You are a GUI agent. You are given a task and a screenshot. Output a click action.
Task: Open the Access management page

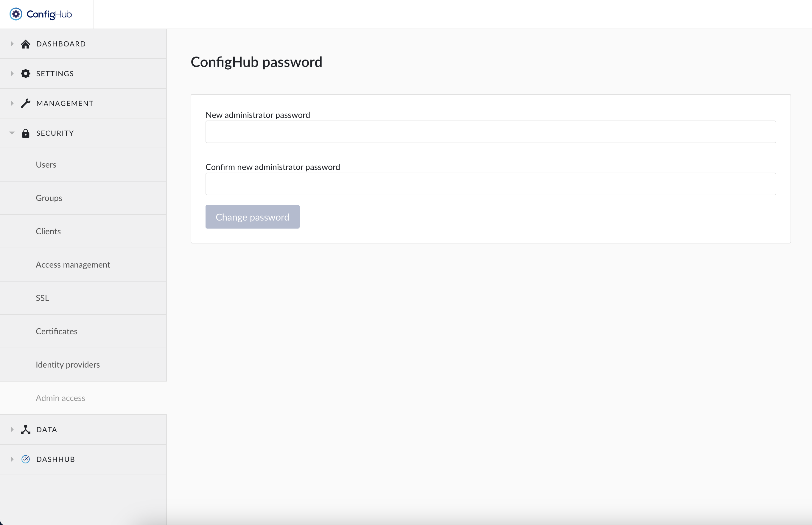(73, 265)
